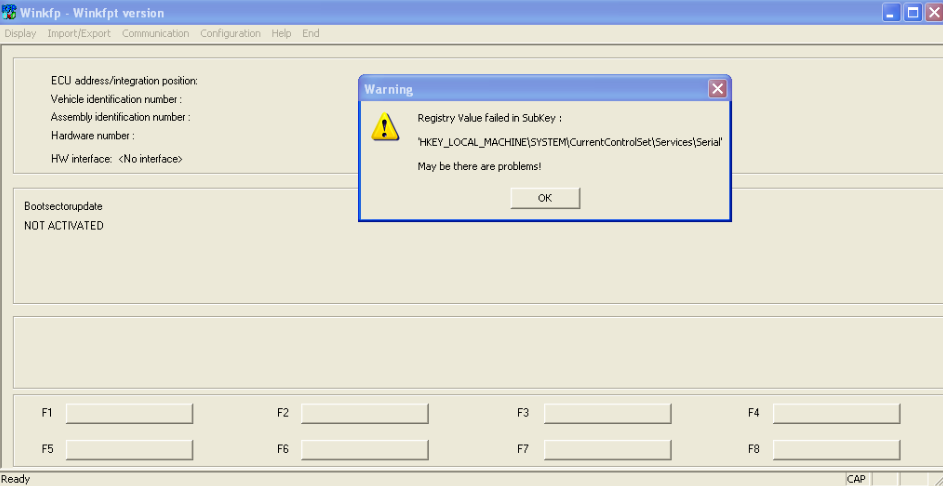Click the F8 function button
943x486 pixels.
[x=837, y=449]
